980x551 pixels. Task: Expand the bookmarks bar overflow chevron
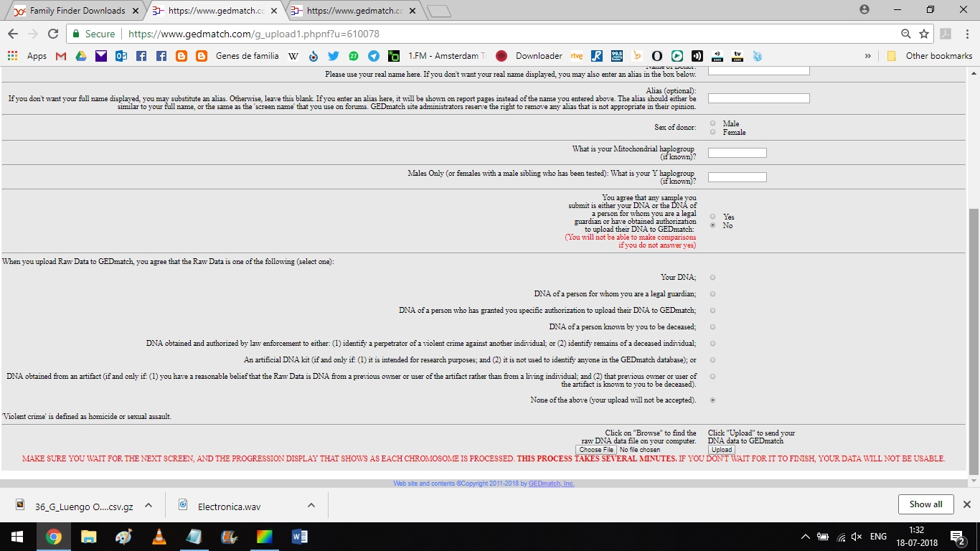[868, 56]
